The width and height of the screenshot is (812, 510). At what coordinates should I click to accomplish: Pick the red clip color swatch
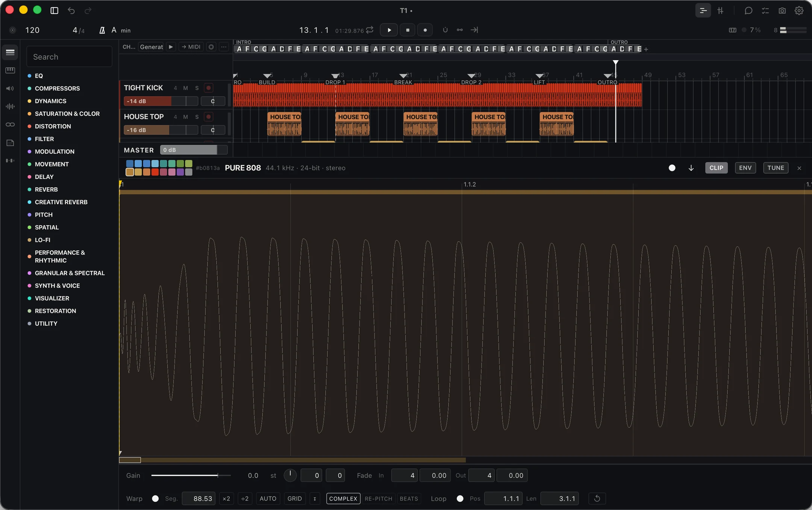pos(155,172)
